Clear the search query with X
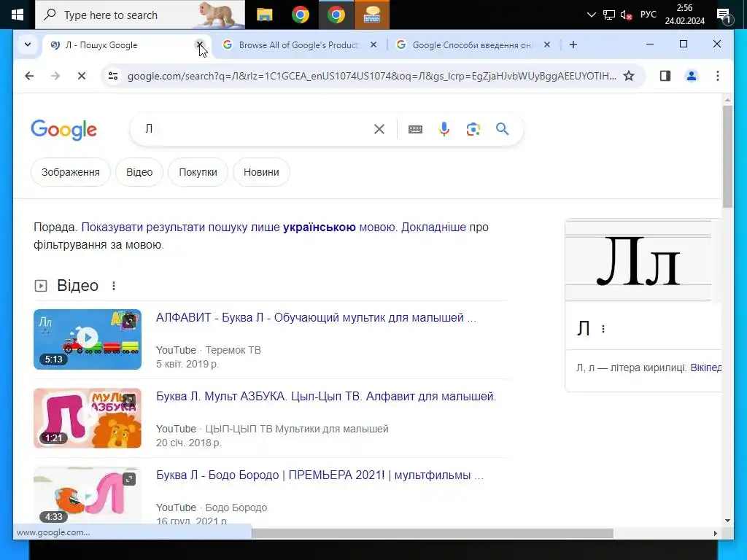The height and width of the screenshot is (560, 747). (x=379, y=129)
